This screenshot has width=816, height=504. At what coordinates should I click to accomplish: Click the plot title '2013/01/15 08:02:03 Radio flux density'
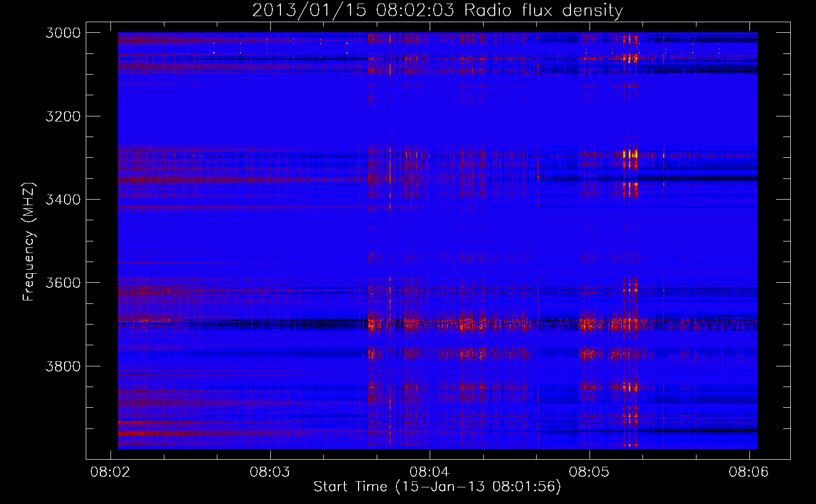pos(437,11)
